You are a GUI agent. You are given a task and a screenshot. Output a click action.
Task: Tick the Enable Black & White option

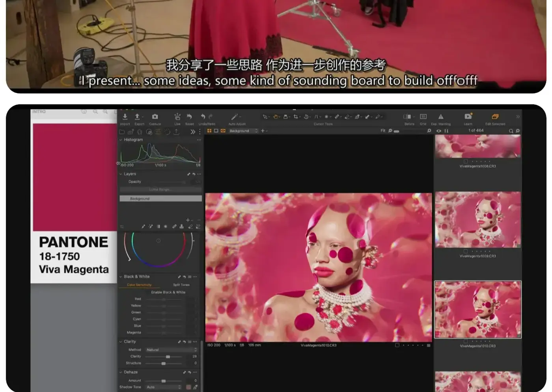(x=168, y=292)
